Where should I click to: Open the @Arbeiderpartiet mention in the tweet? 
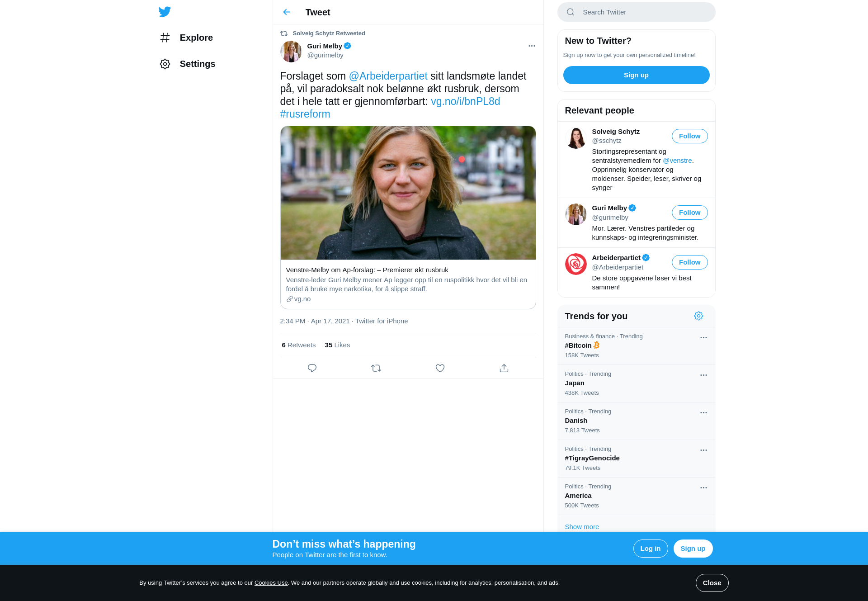388,76
